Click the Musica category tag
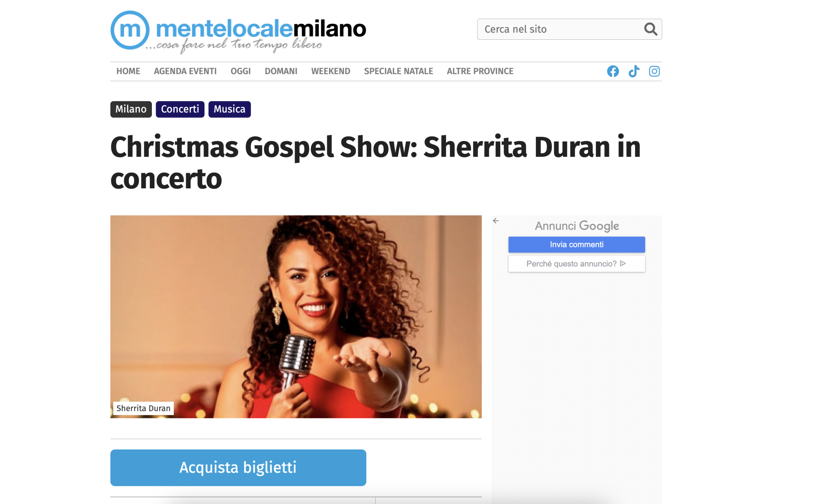This screenshot has width=822, height=504. 230,109
